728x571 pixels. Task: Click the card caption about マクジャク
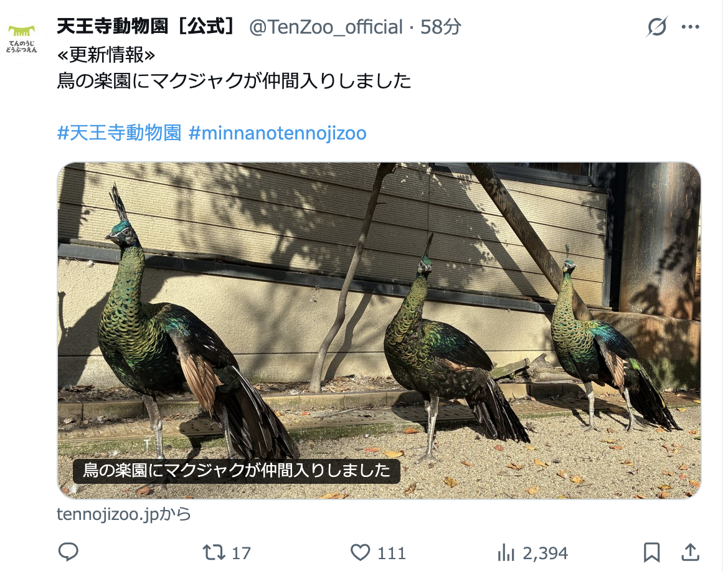coord(236,471)
